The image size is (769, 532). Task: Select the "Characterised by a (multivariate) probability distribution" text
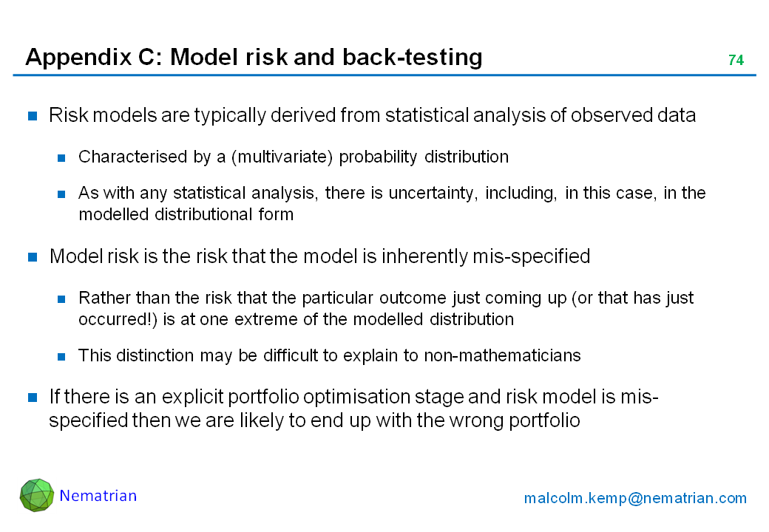(x=293, y=157)
